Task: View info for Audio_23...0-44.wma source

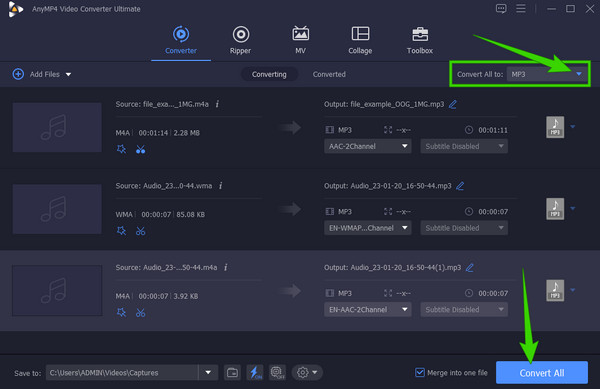Action: 220,186
